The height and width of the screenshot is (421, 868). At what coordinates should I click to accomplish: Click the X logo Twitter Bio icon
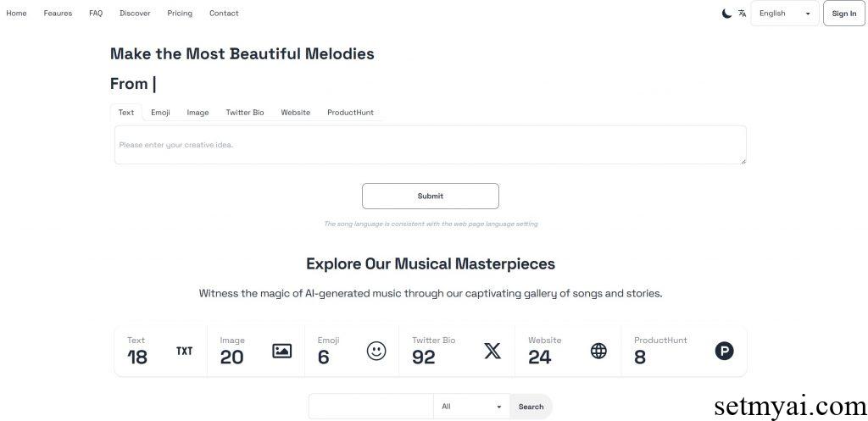tap(492, 351)
